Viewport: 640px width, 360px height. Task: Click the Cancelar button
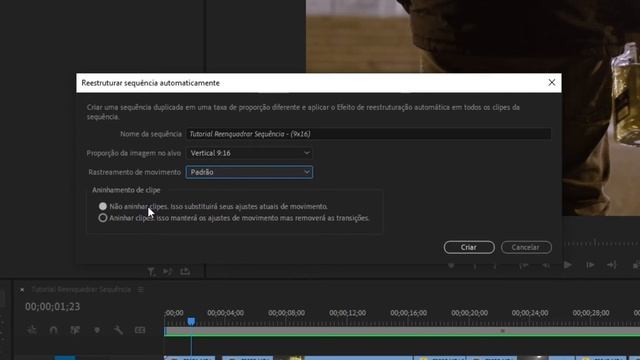pos(526,247)
